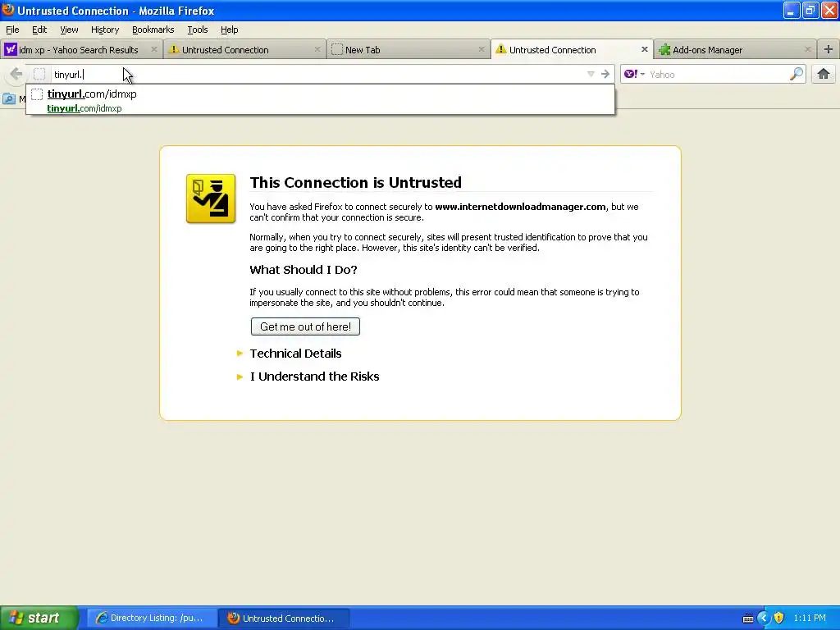Viewport: 840px width, 630px height.
Task: Click the security shield tray icon
Action: [779, 618]
